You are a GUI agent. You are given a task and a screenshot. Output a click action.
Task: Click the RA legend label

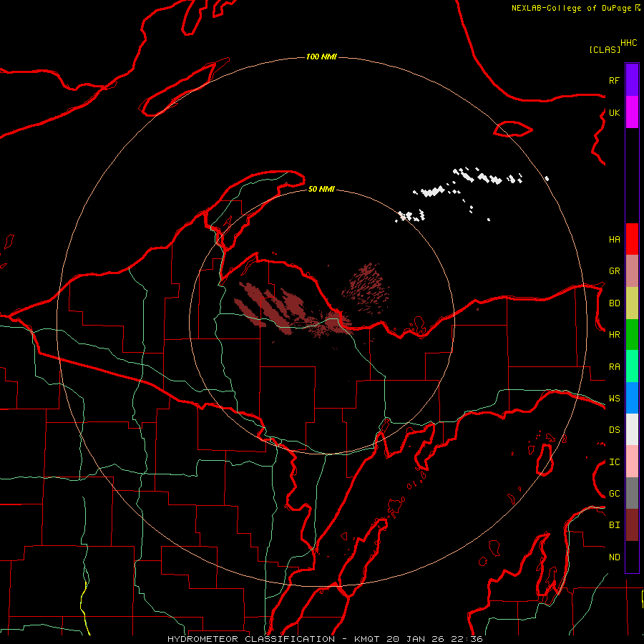[614, 367]
